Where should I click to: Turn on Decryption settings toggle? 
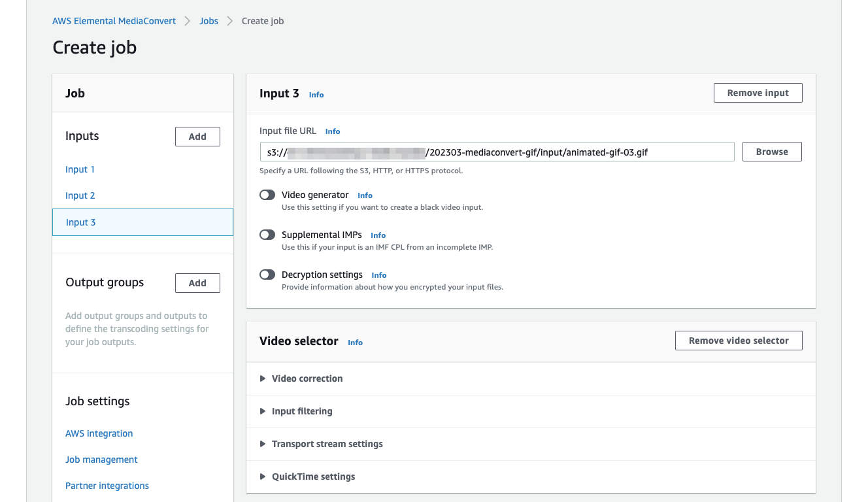click(267, 275)
